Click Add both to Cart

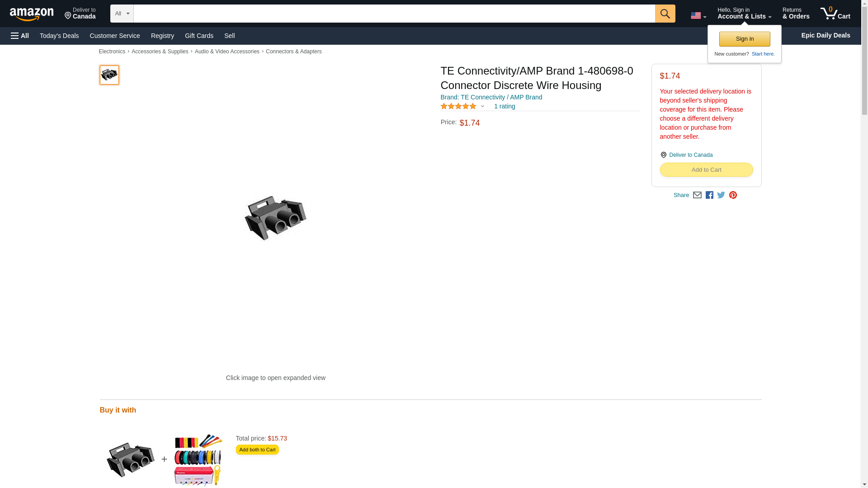click(x=257, y=450)
